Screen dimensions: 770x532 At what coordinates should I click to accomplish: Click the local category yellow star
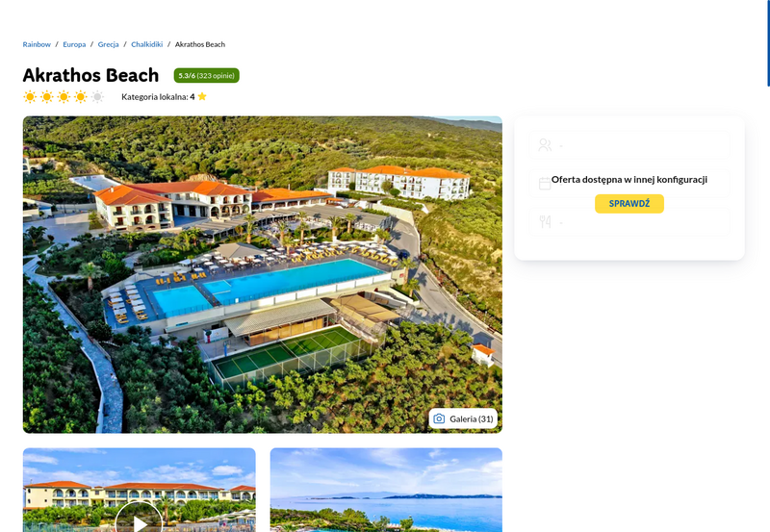click(202, 96)
